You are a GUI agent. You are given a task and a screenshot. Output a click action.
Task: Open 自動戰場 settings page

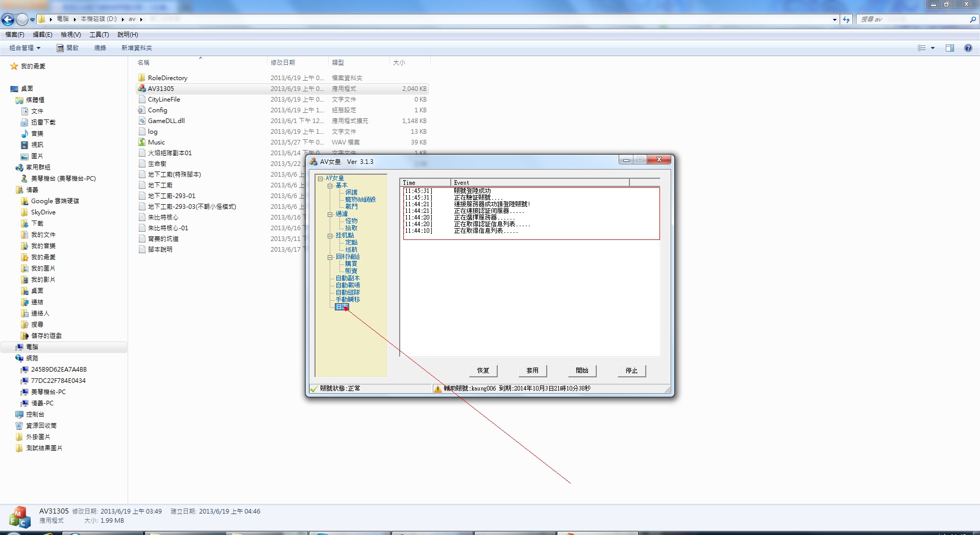tap(348, 285)
